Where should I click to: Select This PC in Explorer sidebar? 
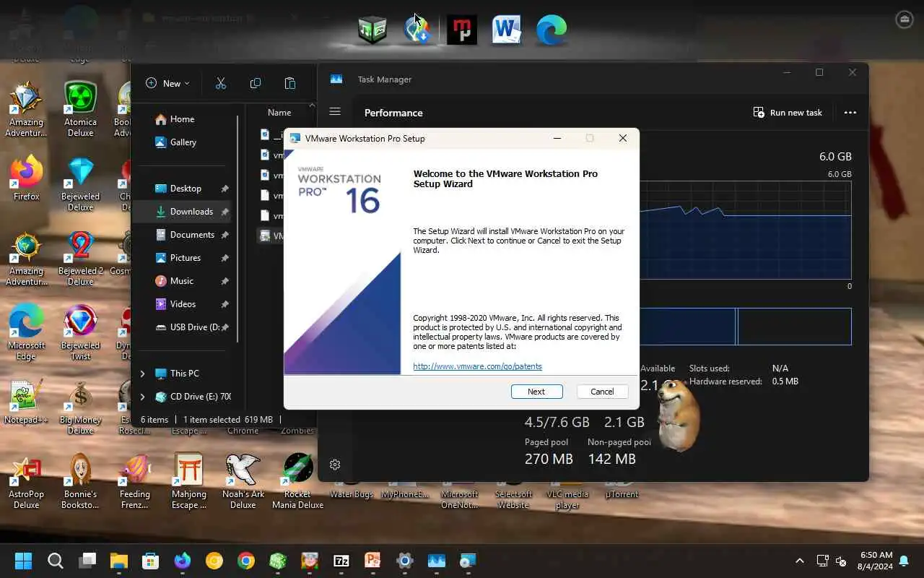(184, 374)
